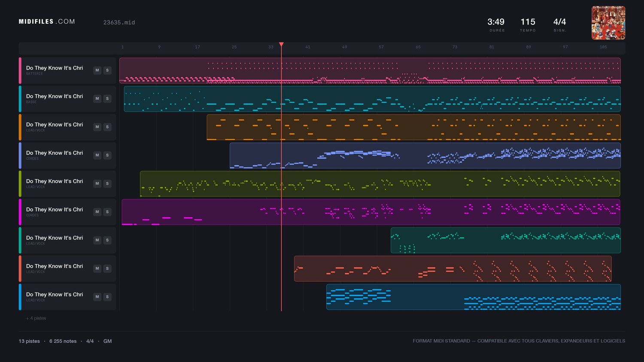
Task: Mute the olive-green LEAD/VOIX track
Action: [97, 184]
